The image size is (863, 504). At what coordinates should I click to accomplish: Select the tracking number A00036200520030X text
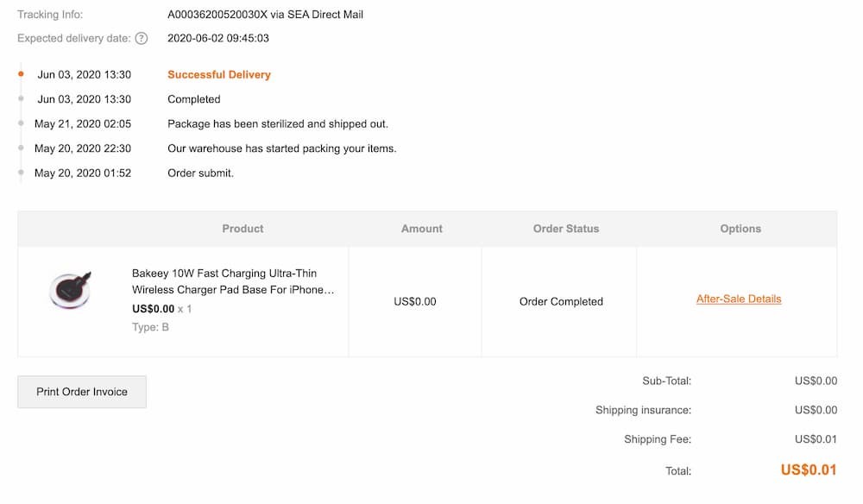(x=217, y=15)
